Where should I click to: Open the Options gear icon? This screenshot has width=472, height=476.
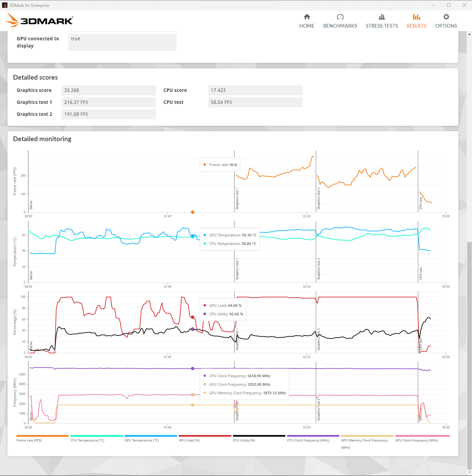446,17
